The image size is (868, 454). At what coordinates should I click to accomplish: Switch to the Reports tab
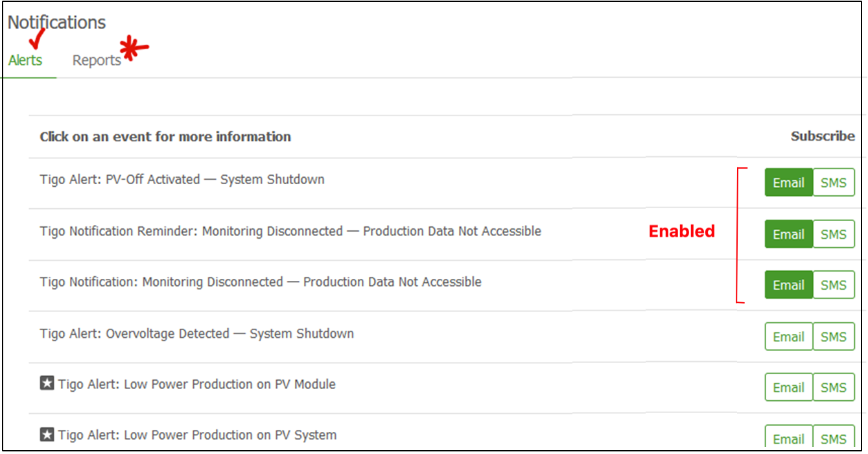(97, 60)
